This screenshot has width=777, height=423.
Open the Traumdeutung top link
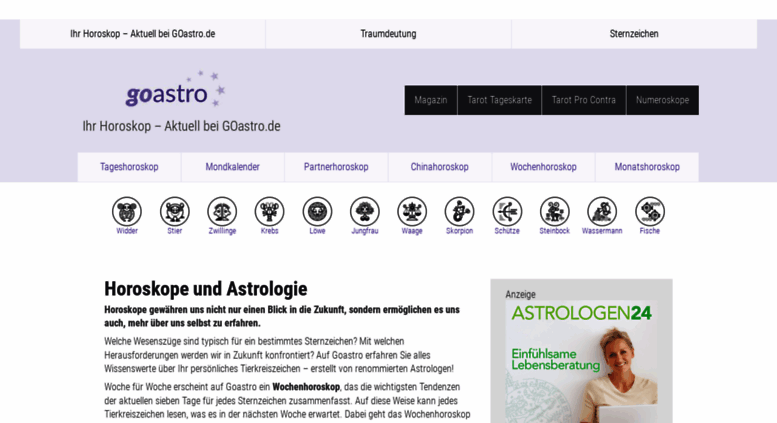tap(388, 34)
